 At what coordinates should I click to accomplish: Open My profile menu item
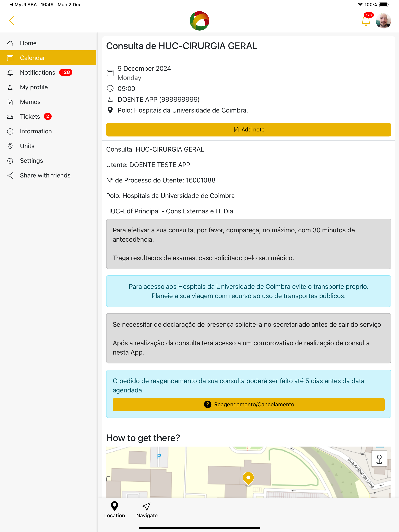click(48, 87)
